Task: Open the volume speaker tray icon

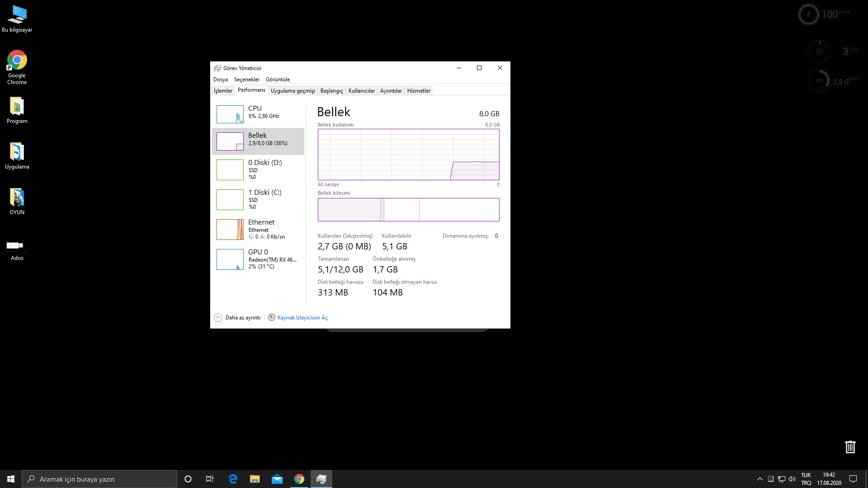Action: tap(792, 479)
